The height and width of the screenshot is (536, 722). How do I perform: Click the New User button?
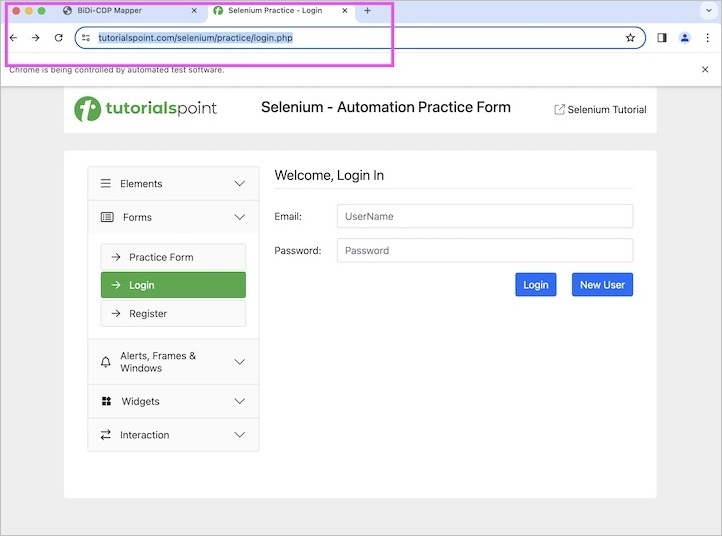tap(602, 285)
